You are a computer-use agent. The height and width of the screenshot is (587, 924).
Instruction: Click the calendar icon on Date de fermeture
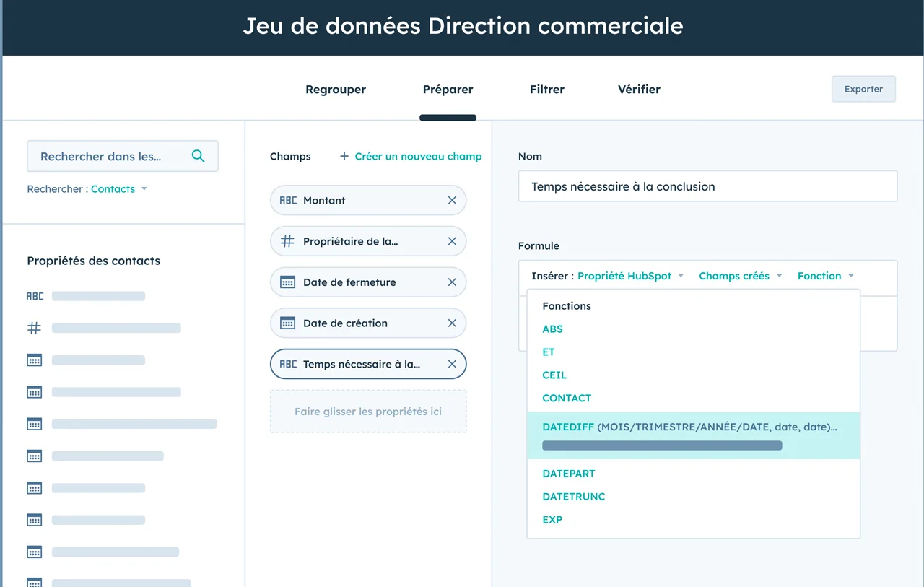(287, 282)
